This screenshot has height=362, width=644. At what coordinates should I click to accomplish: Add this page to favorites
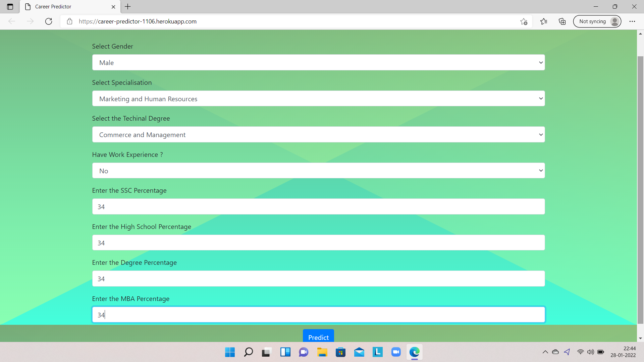pos(524,21)
